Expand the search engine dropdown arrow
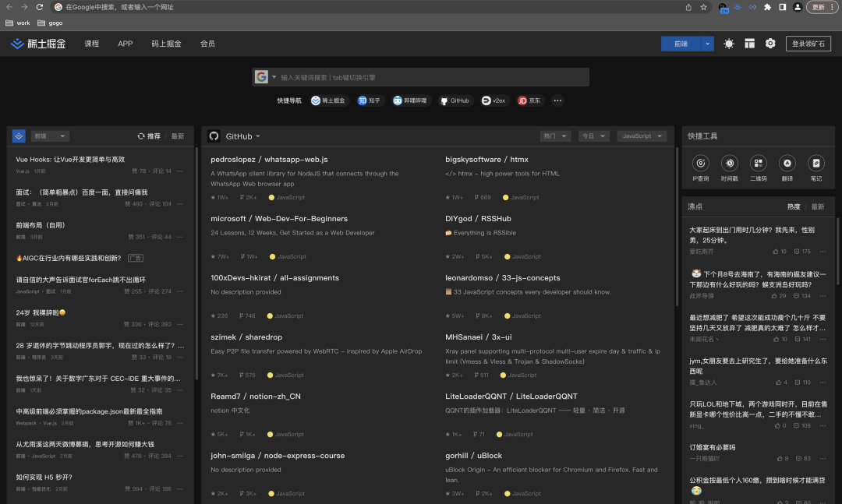The image size is (842, 504). click(274, 77)
